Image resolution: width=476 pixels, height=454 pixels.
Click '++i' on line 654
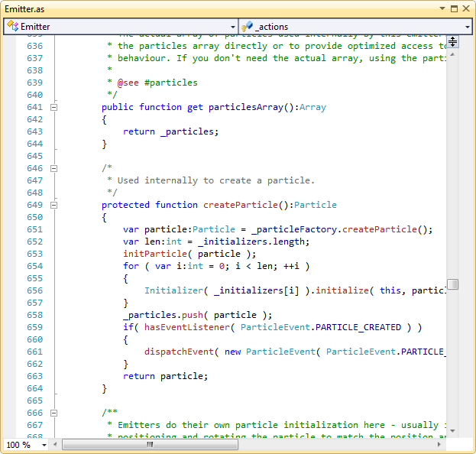coord(291,266)
